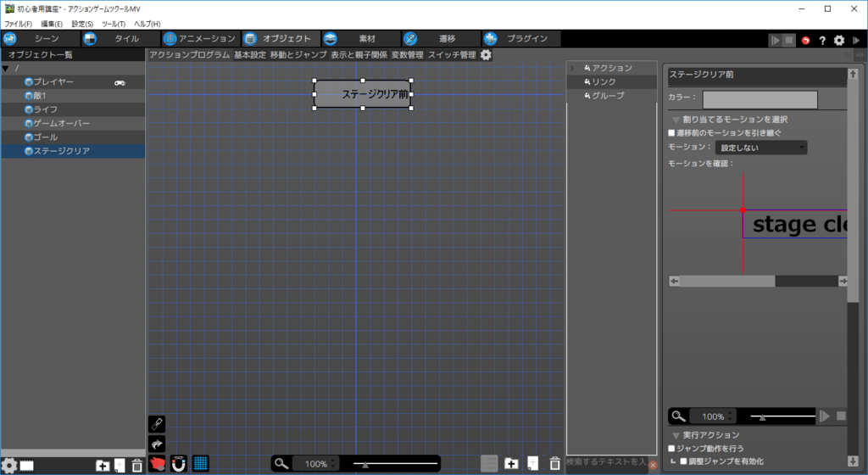Select プレイヤー in the object list
The image size is (868, 475).
(73, 82)
